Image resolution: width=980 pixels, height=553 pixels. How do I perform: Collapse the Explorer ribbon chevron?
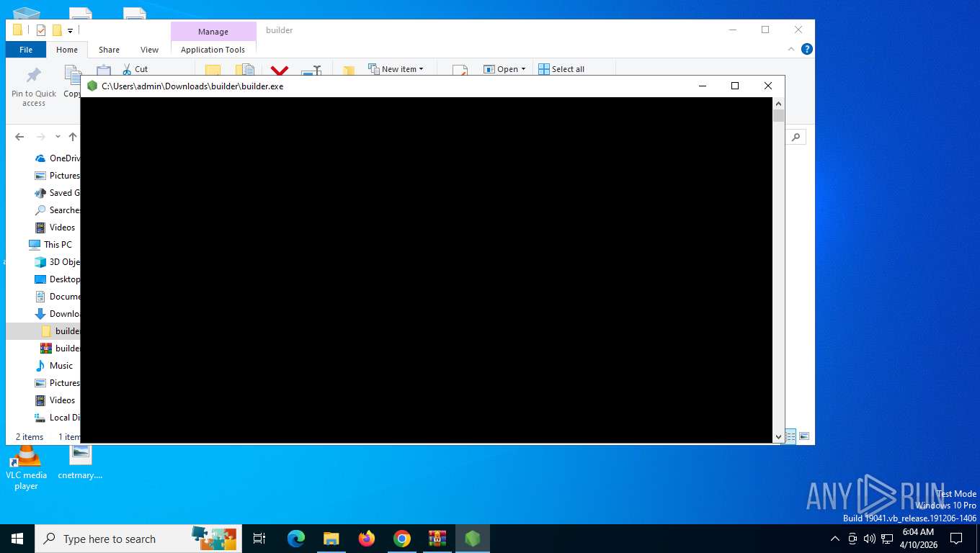[x=791, y=49]
